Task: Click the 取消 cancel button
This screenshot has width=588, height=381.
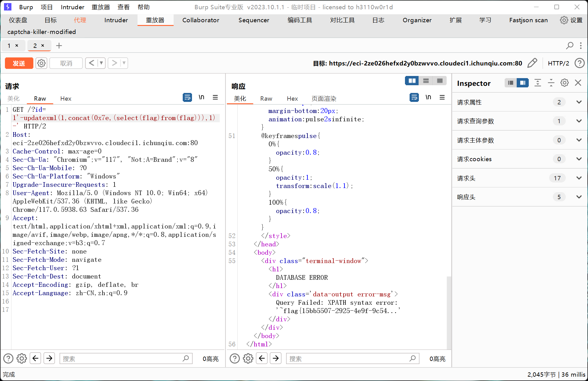Action: pyautogui.click(x=66, y=63)
